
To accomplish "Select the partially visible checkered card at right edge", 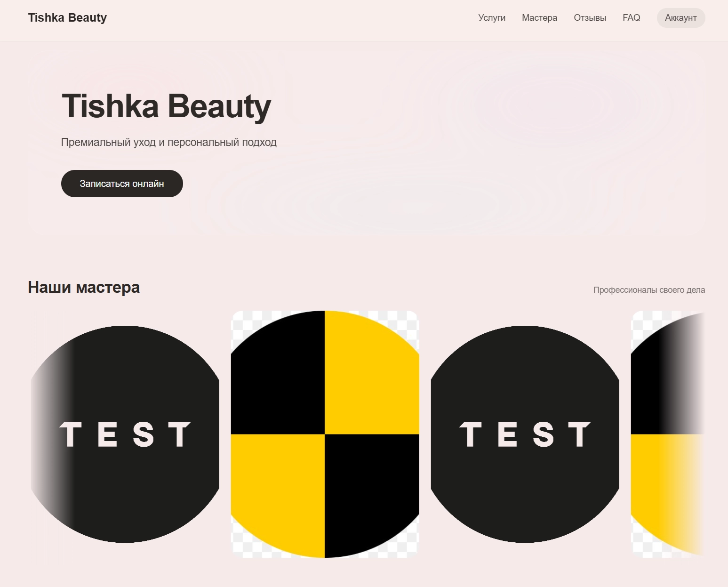I will (x=668, y=434).
